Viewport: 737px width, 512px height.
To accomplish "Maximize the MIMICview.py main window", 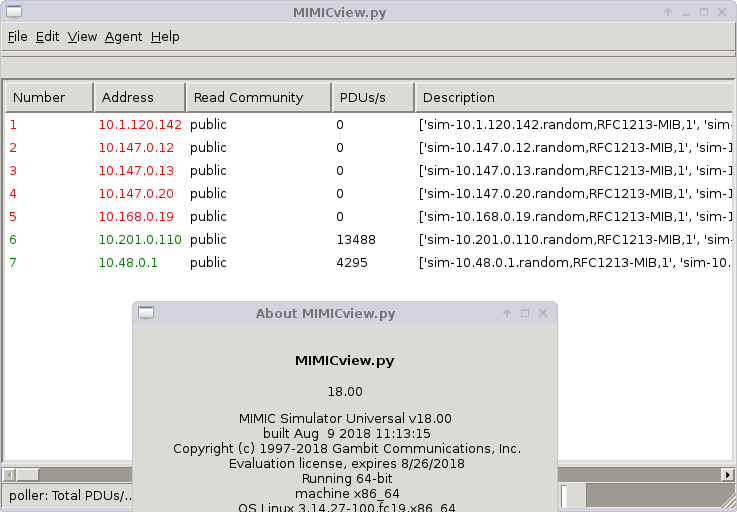I will 704,12.
